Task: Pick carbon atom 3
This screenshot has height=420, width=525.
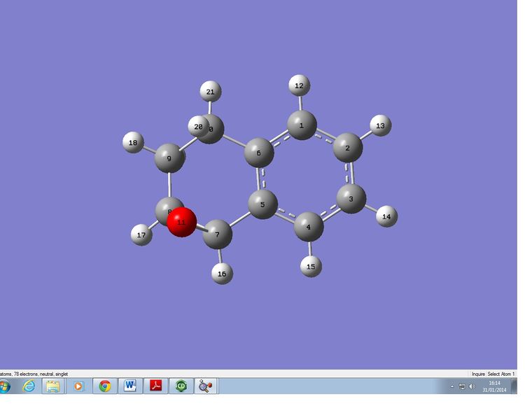Action: click(x=351, y=199)
